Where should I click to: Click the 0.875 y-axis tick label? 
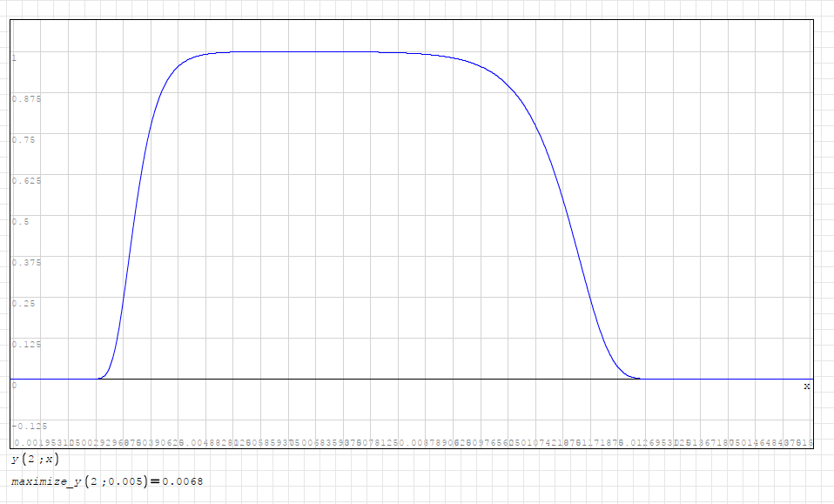[x=26, y=99]
